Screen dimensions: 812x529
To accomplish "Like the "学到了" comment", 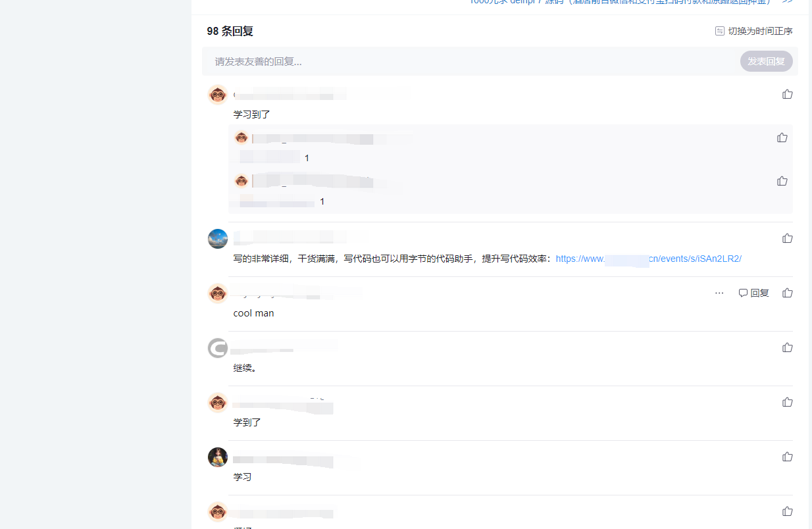I will [787, 402].
